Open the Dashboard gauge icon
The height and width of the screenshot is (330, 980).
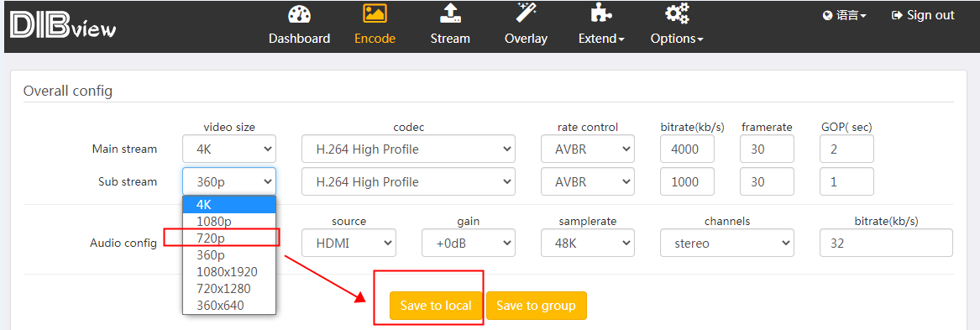300,13
